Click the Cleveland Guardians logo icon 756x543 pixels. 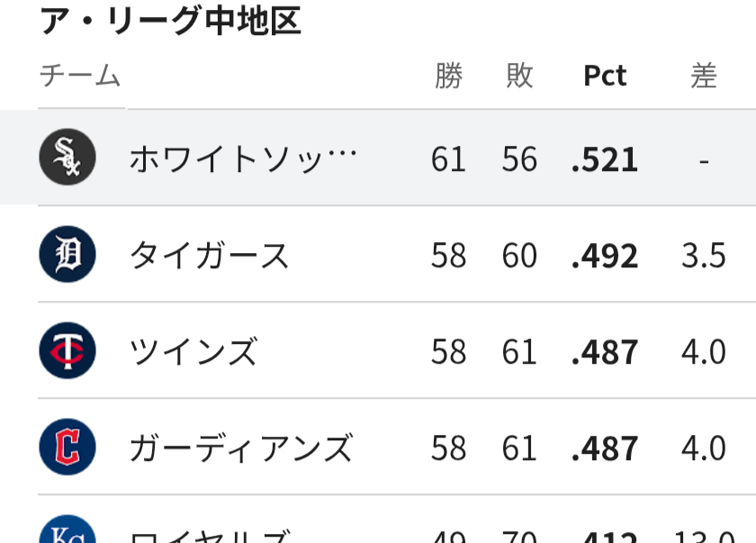(67, 447)
